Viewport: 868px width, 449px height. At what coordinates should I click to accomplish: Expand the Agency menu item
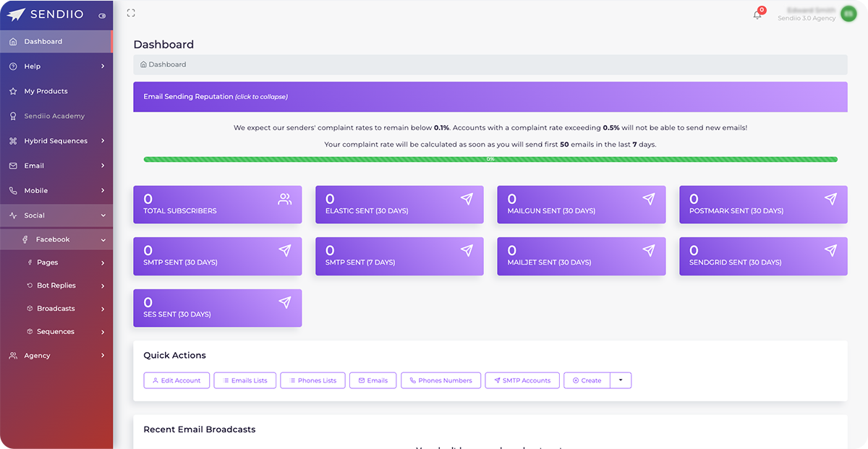103,355
